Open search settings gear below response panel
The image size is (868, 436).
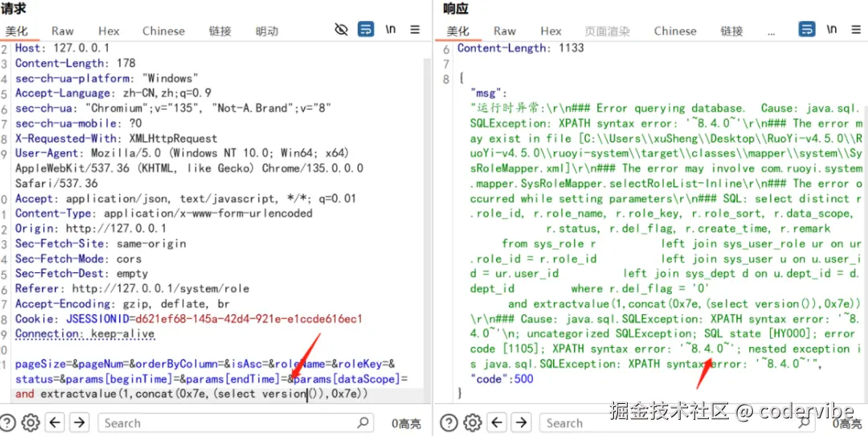coord(473,423)
